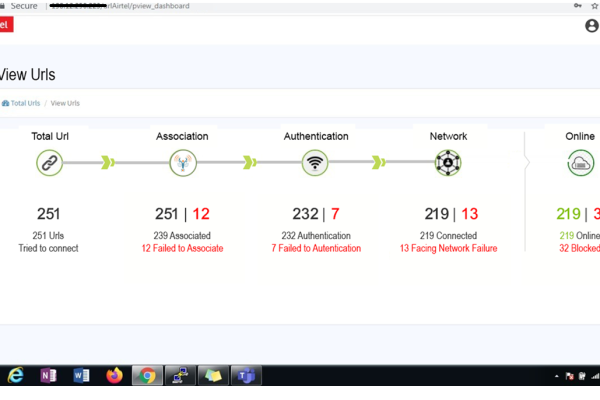The height and width of the screenshot is (400, 600).
Task: Open the user profile account icon
Action: 591,26
